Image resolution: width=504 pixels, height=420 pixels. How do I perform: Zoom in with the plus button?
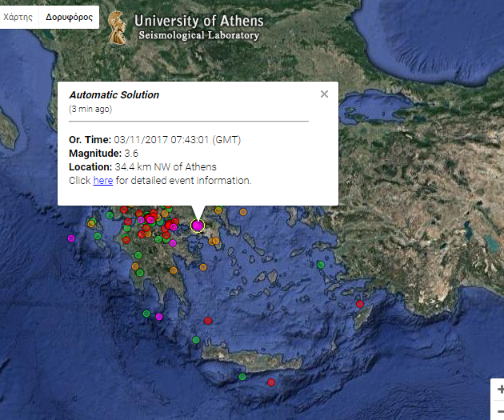click(x=500, y=390)
